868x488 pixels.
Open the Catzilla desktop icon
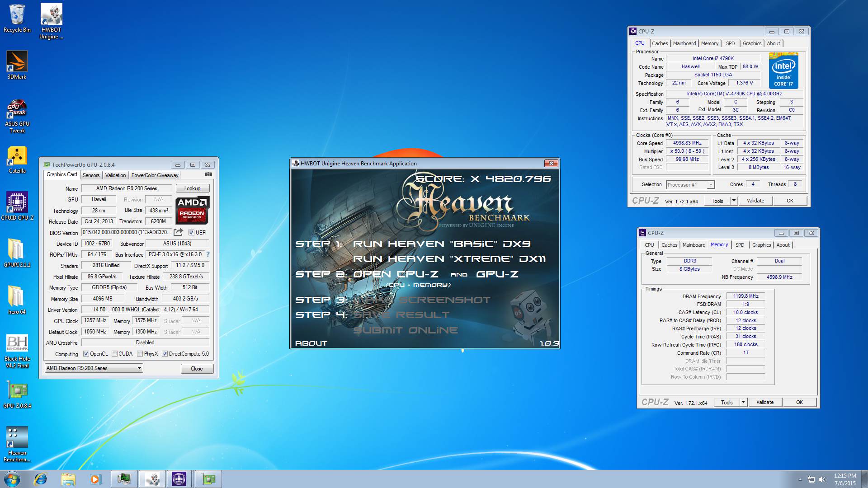tap(17, 160)
